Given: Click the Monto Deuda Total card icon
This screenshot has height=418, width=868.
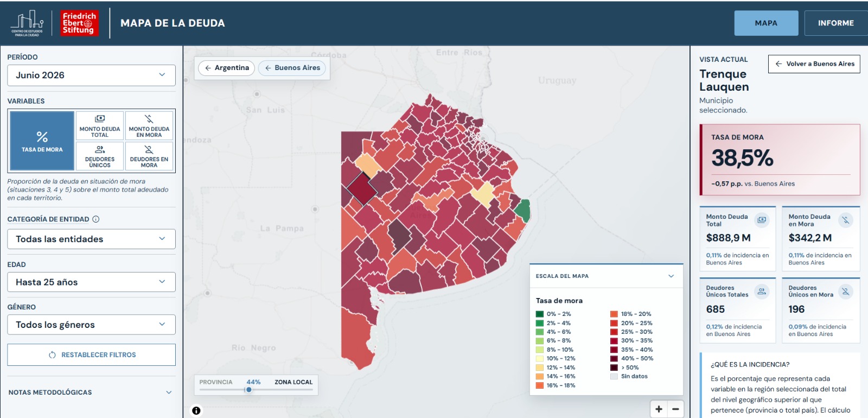Looking at the screenshot, I should [x=762, y=220].
